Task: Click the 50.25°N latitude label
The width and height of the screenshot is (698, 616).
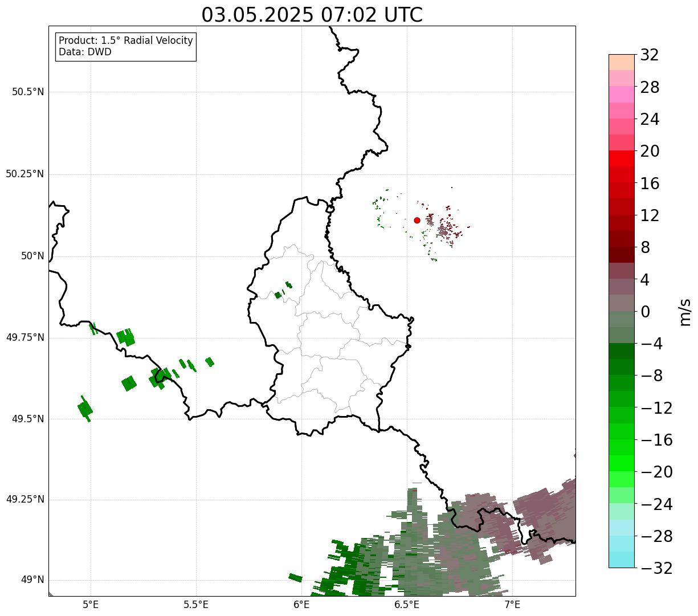Action: 25,174
